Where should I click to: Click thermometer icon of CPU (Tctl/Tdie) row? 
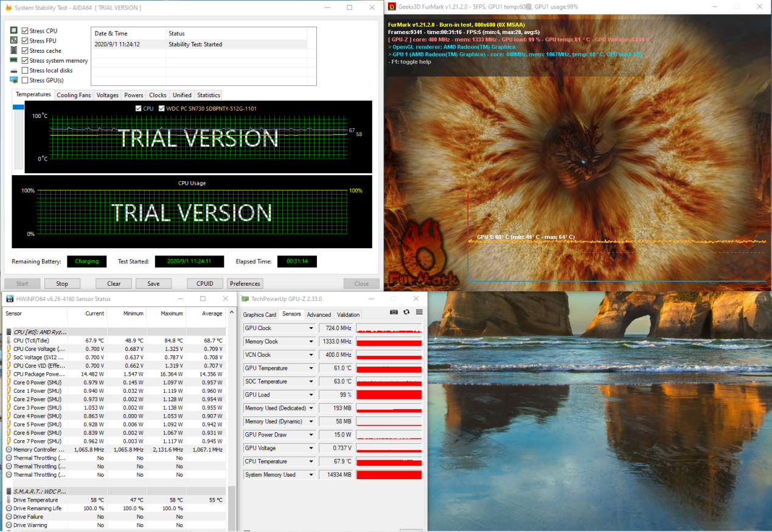pyautogui.click(x=9, y=340)
